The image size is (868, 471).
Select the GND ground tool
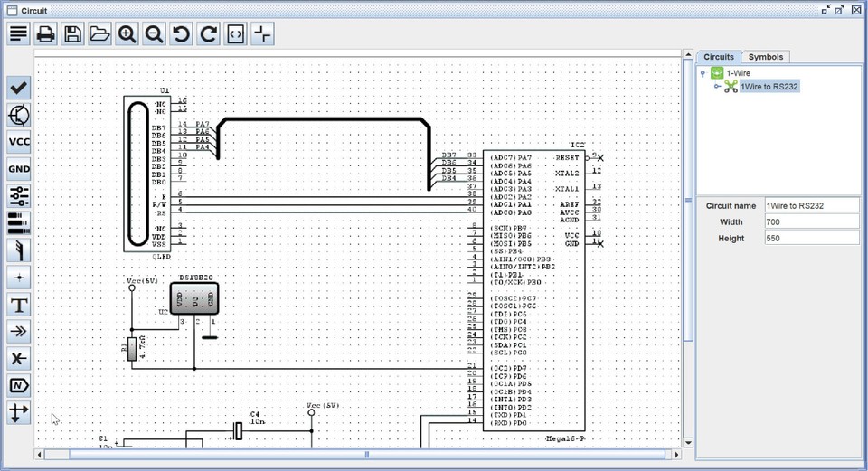click(x=18, y=169)
